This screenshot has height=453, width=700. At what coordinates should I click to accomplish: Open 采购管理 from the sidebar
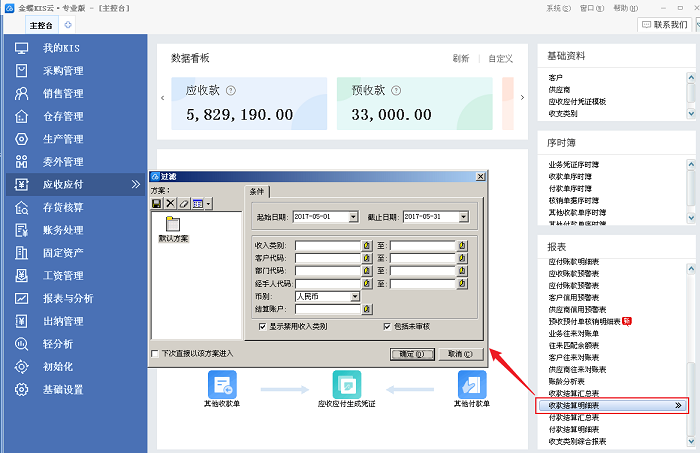pos(62,71)
